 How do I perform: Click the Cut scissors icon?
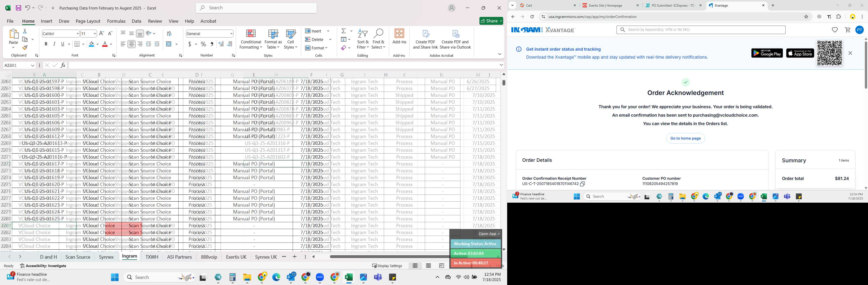[25, 31]
